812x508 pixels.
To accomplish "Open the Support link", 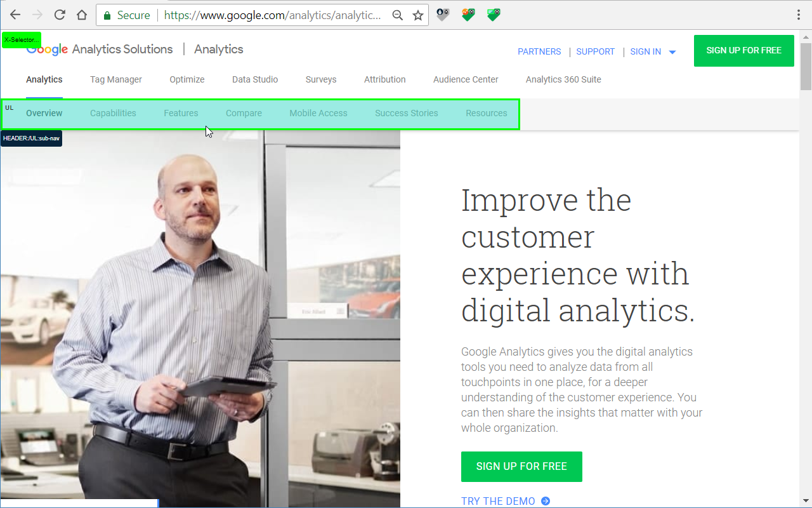I will click(x=596, y=51).
